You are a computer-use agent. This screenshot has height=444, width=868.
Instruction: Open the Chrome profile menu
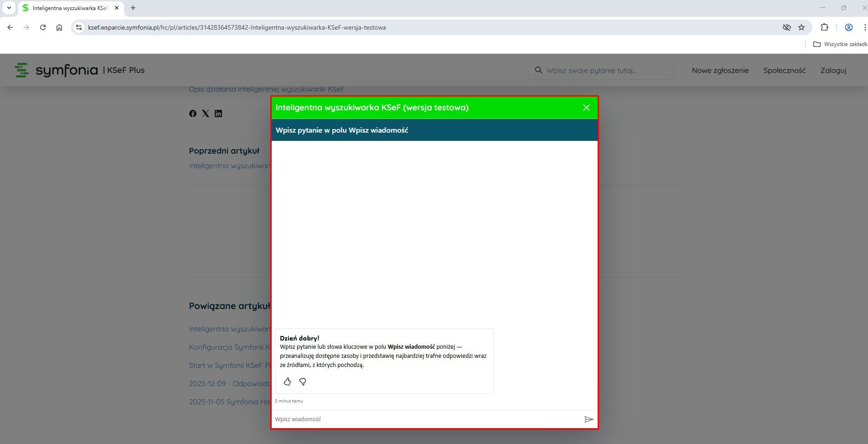(849, 27)
